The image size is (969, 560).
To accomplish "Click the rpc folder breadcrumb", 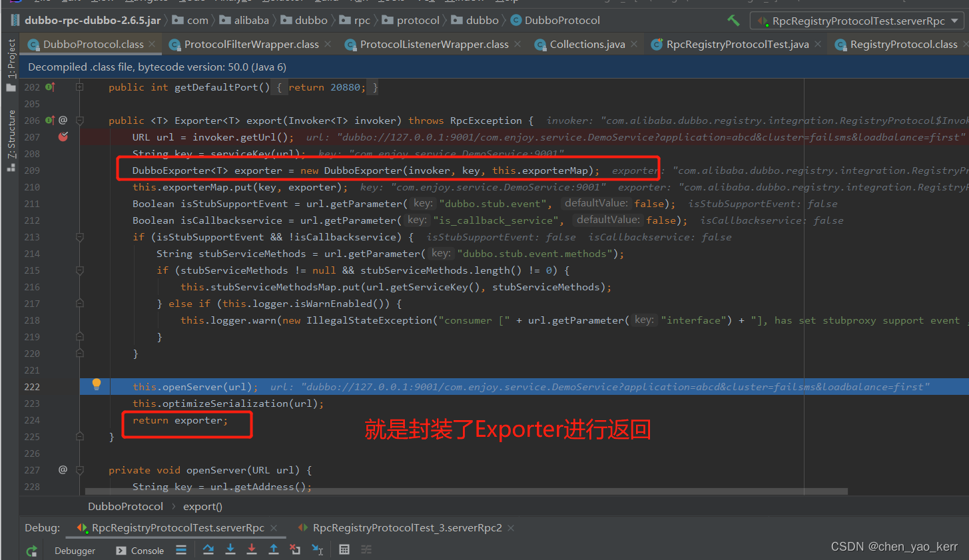I will click(x=355, y=21).
